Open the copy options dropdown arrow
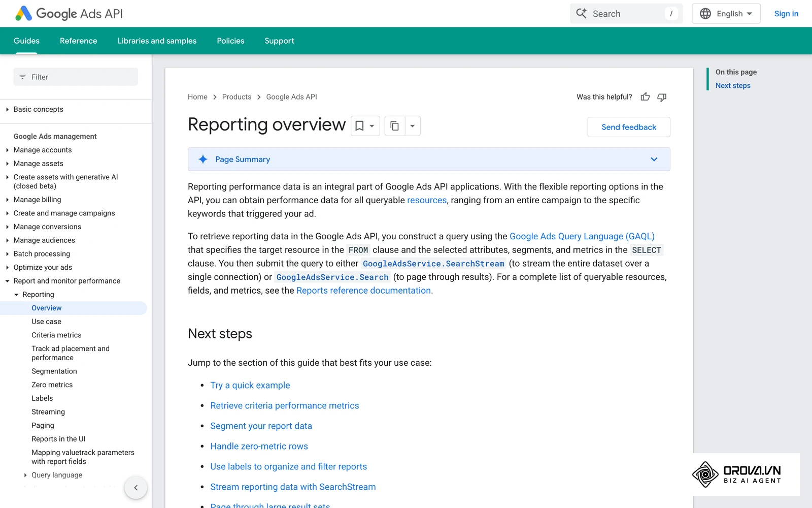Screen dimensions: 812x508 [x=413, y=126]
